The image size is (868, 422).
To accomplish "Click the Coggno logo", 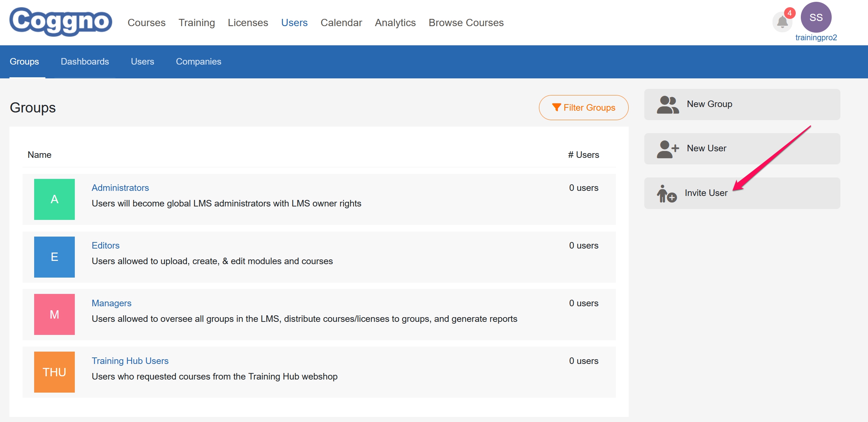I will coord(61,22).
